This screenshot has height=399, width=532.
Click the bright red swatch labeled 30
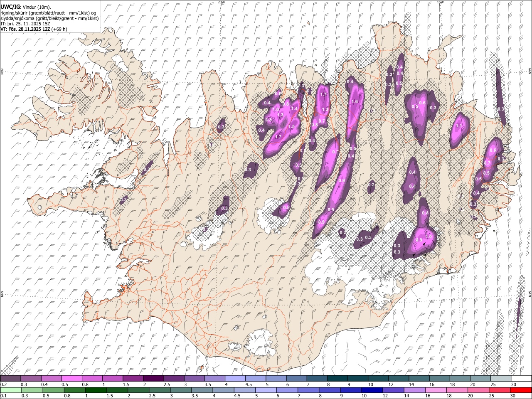click(521, 390)
